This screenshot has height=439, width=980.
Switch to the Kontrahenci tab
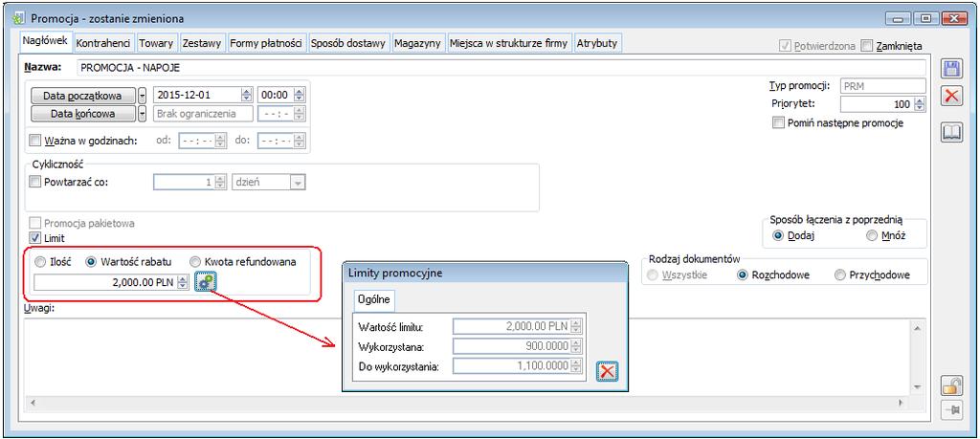[103, 43]
